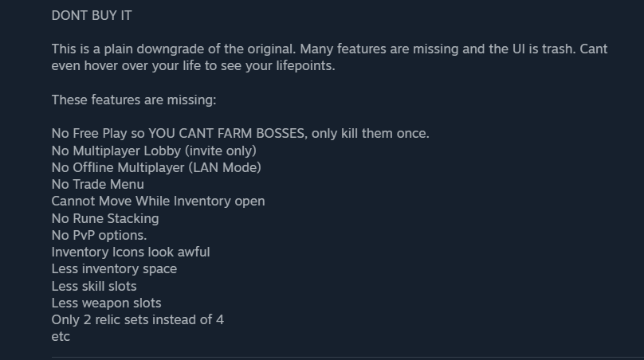Click the "Less skill slots" line
The image size is (644, 360).
pyautogui.click(x=94, y=286)
